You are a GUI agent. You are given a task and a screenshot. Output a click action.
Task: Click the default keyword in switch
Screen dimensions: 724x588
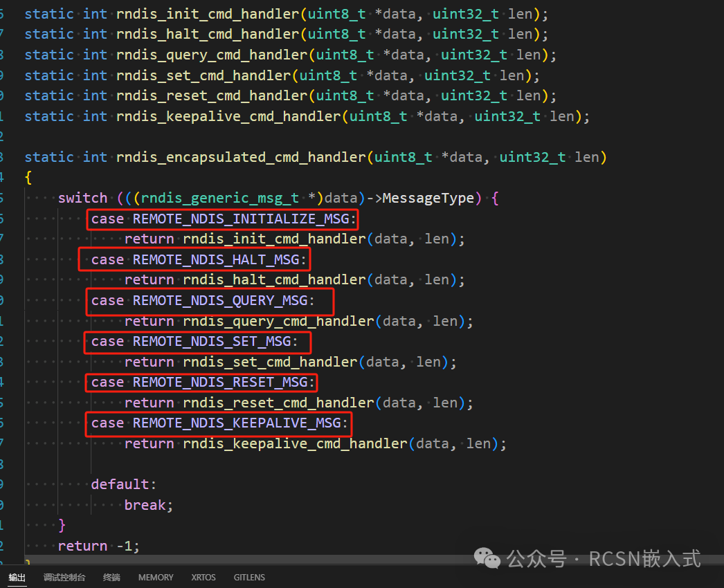(x=120, y=484)
